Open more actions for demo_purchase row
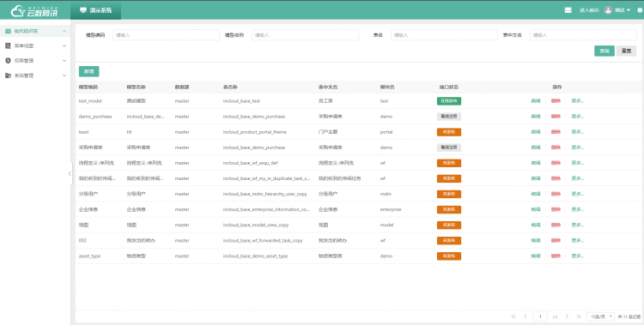 click(x=578, y=117)
